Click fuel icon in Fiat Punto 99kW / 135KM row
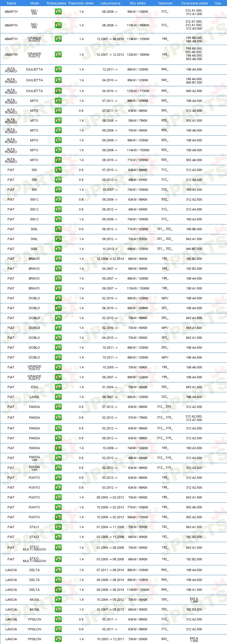Viewport: 227px width, 644px height. [58, 517]
